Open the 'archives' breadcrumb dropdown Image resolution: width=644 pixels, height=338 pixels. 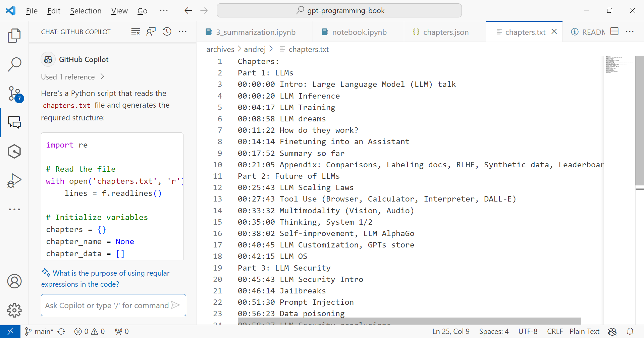pyautogui.click(x=220, y=49)
